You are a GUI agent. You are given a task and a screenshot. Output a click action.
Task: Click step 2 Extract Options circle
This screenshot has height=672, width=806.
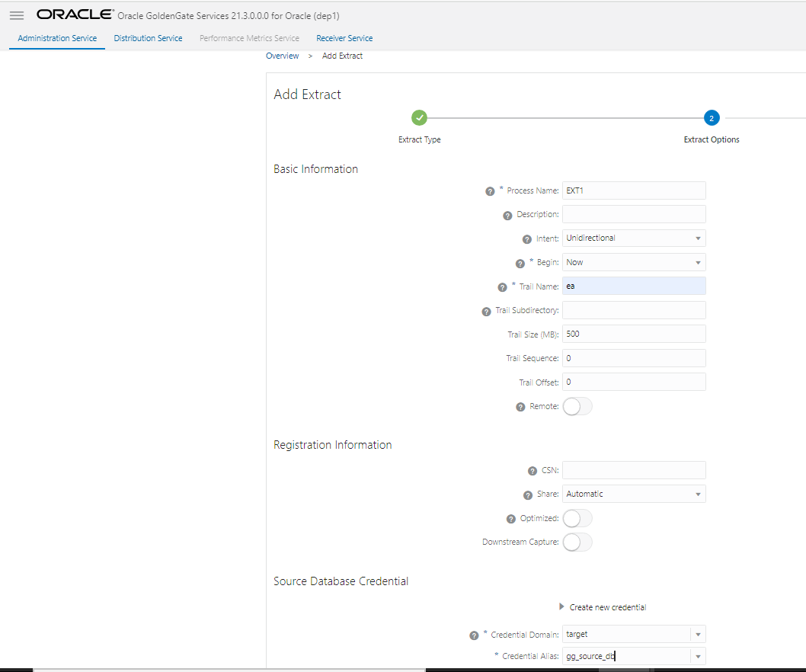pyautogui.click(x=712, y=118)
